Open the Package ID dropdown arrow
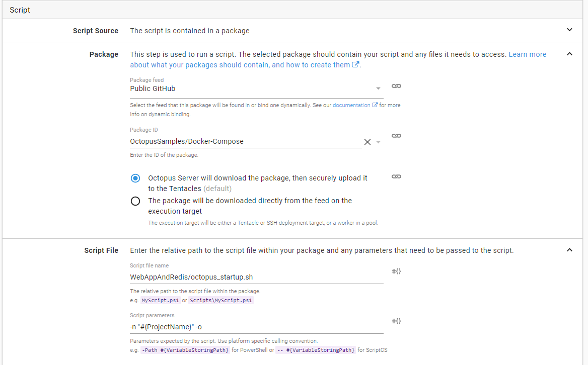The image size is (588, 365). (x=379, y=142)
